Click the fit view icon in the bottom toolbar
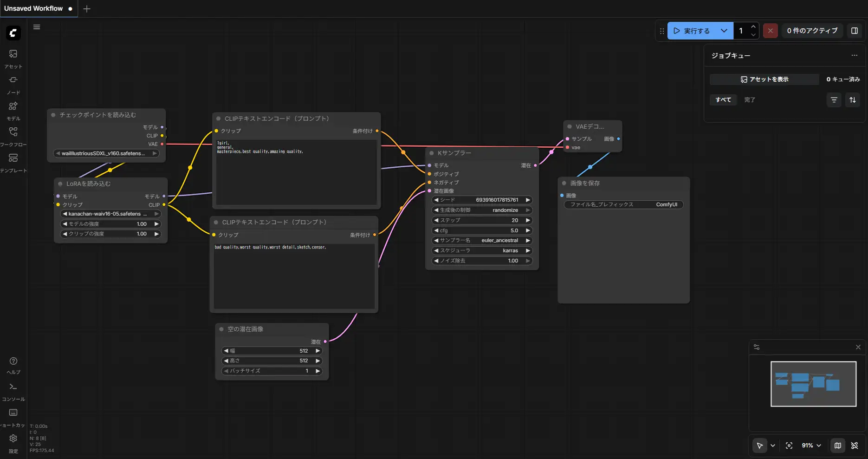 click(789, 446)
